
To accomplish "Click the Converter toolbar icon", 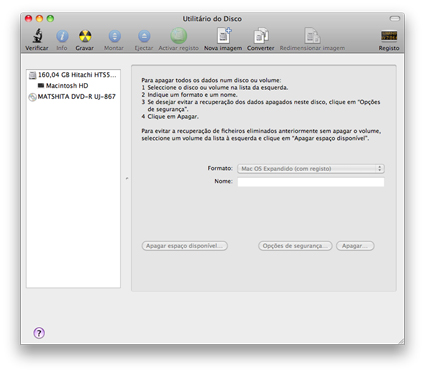I will click(x=261, y=36).
